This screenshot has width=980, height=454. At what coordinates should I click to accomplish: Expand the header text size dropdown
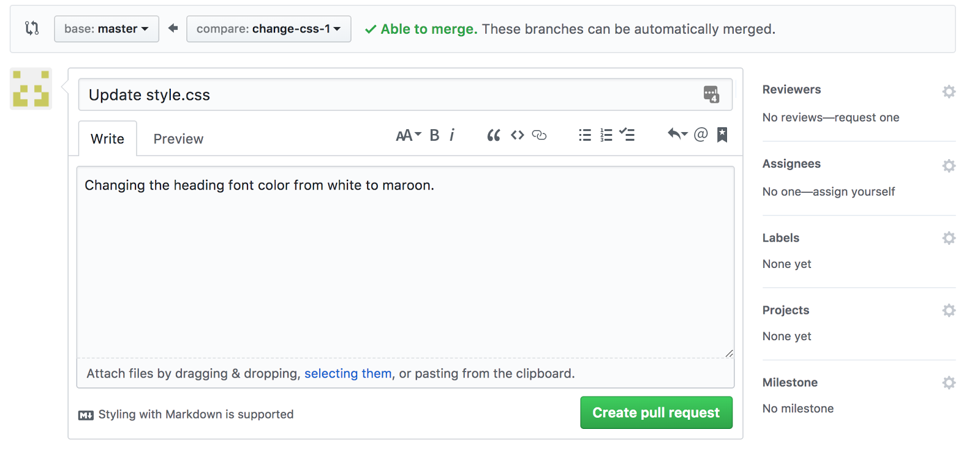coord(408,135)
